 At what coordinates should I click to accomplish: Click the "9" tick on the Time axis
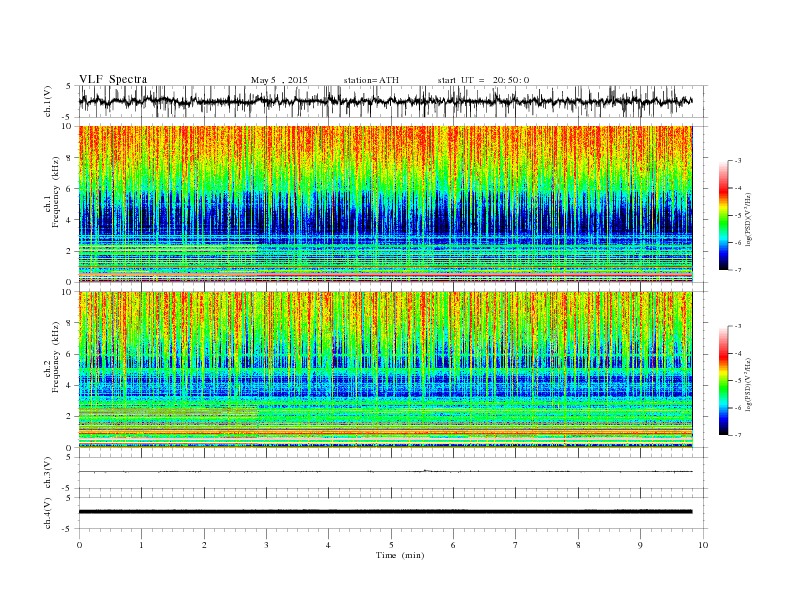640,545
